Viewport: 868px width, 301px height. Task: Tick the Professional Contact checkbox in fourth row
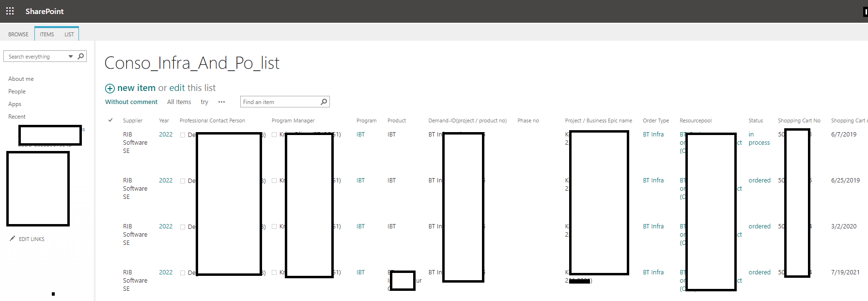183,273
